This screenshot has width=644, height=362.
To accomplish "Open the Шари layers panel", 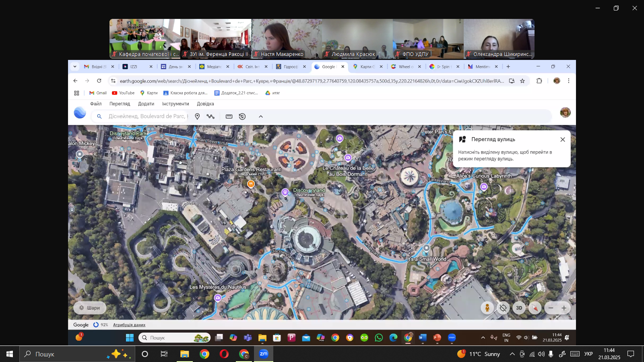I will coord(90,308).
